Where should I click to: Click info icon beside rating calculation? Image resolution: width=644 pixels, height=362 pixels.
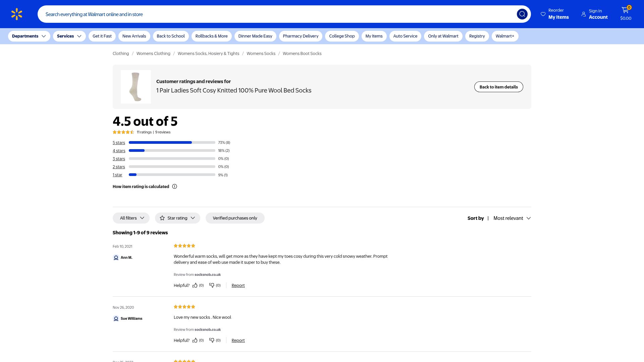[x=174, y=186]
